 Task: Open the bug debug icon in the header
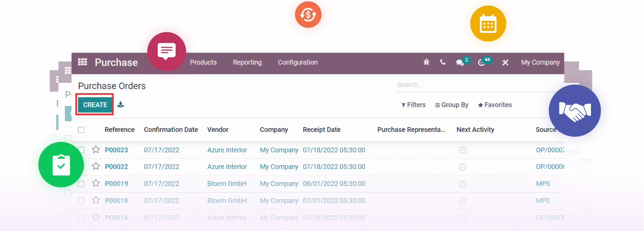427,62
